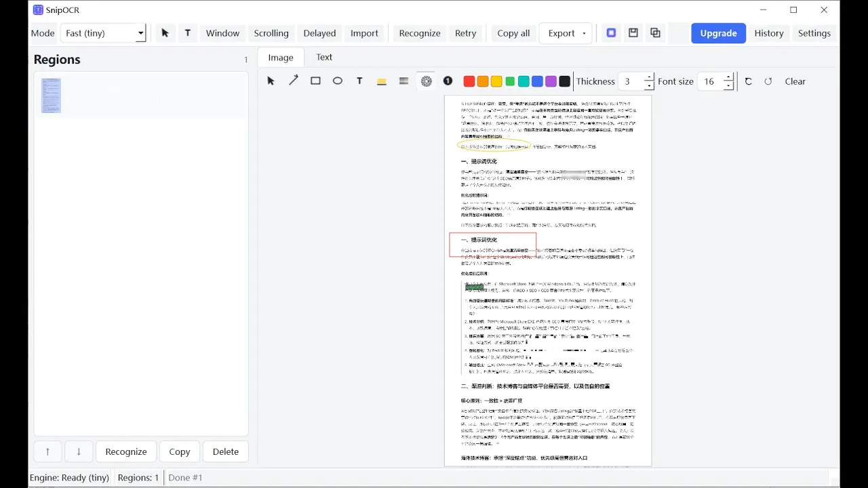Click the redo arrow icon
This screenshot has width=868, height=488.
click(x=768, y=81)
